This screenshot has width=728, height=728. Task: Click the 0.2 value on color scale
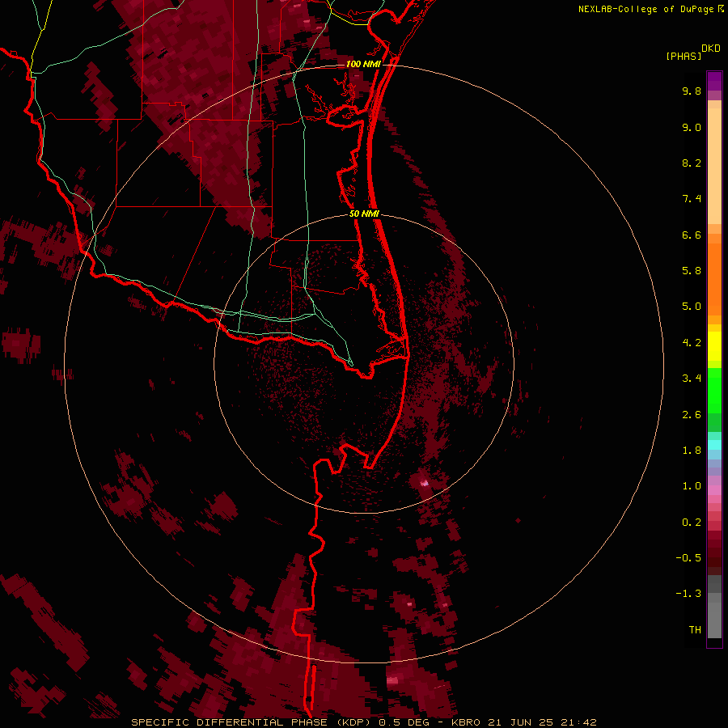pyautogui.click(x=692, y=523)
